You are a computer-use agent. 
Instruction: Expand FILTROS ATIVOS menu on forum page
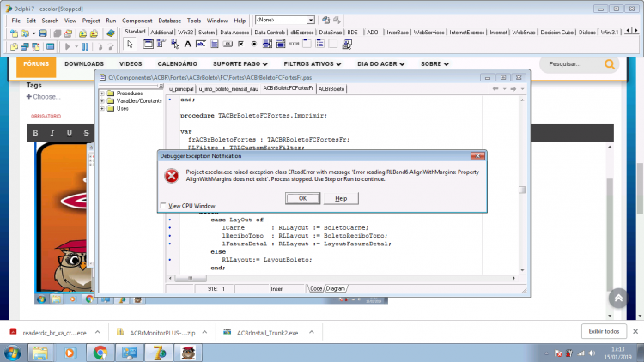(313, 64)
